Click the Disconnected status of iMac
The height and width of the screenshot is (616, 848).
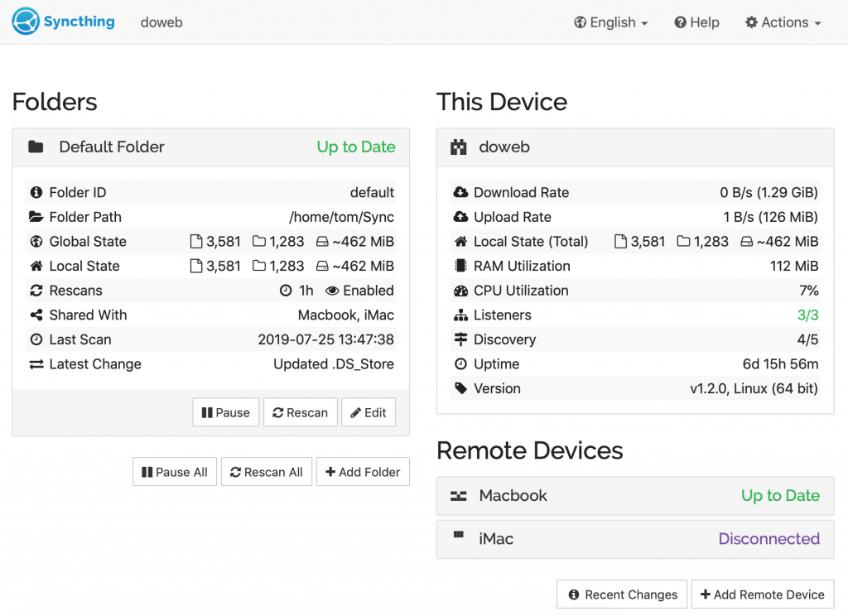coord(768,539)
